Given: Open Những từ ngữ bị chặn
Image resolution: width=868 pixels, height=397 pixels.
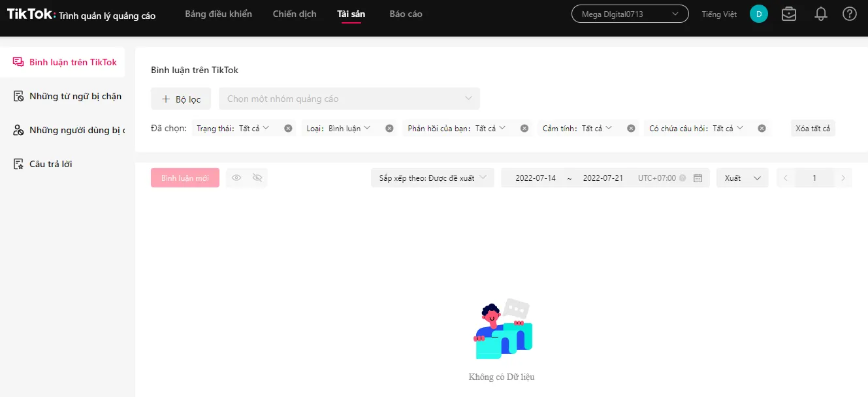Looking at the screenshot, I should pos(63,96).
